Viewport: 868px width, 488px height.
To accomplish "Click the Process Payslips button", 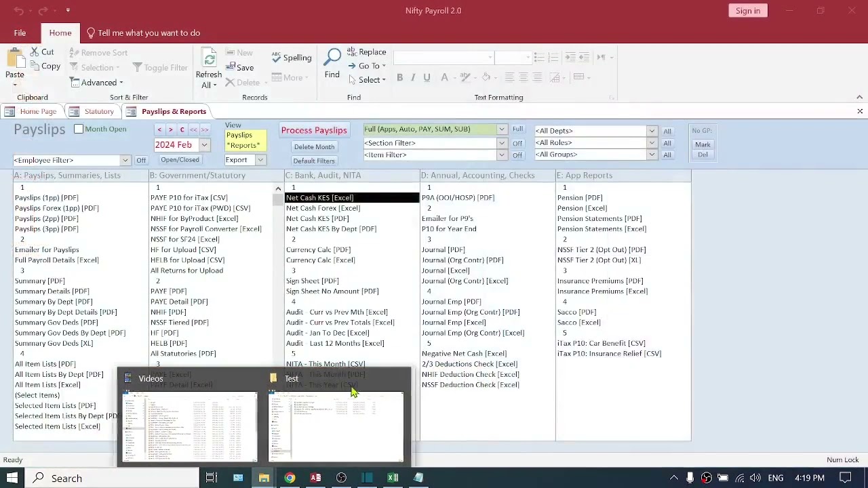I will [x=314, y=130].
